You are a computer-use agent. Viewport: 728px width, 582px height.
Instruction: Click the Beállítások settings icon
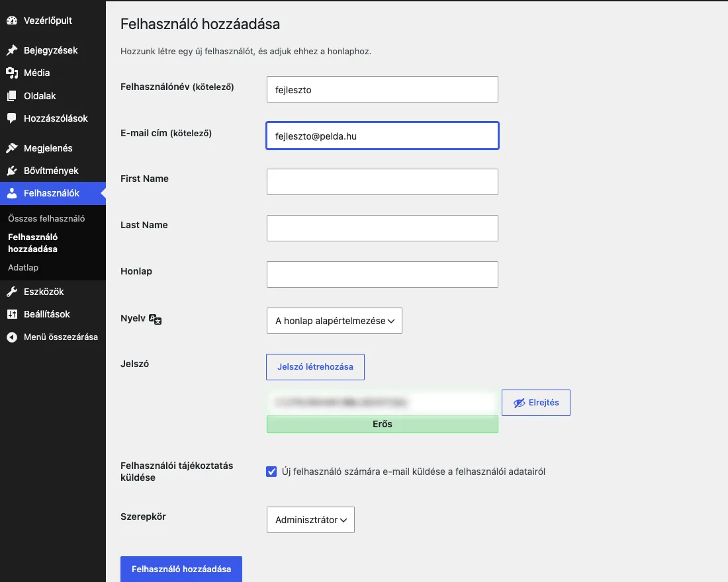point(12,314)
